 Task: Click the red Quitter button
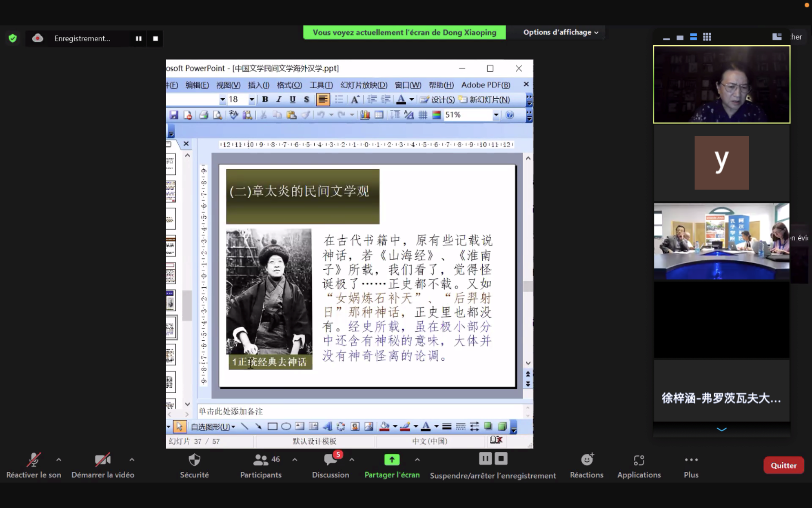pyautogui.click(x=783, y=465)
